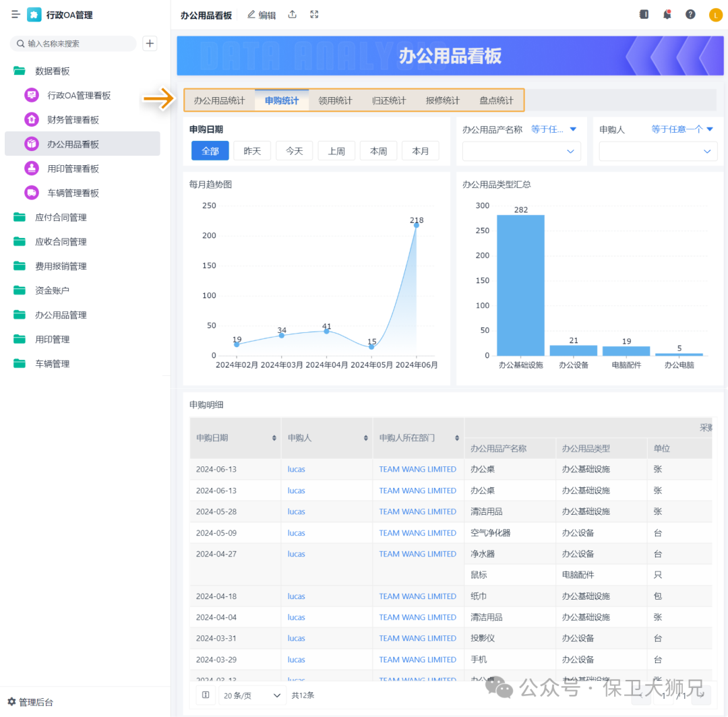Open the 办公用品产名称 dropdown field

pyautogui.click(x=521, y=152)
